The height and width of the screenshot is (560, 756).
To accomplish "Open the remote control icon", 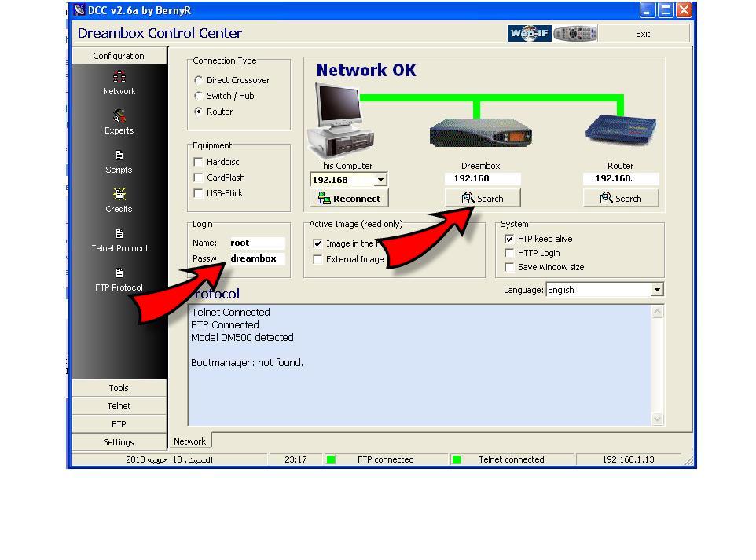I will 575,33.
